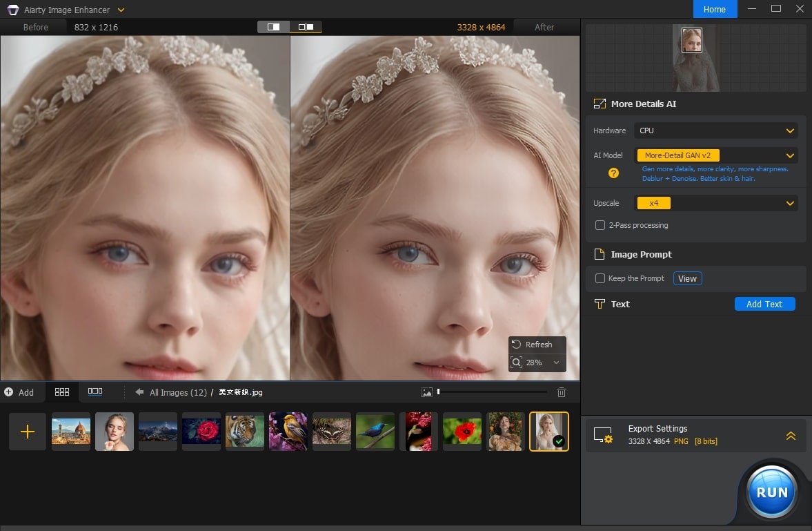Switch to the single-pane view mode icon
The height and width of the screenshot is (531, 812).
273,27
